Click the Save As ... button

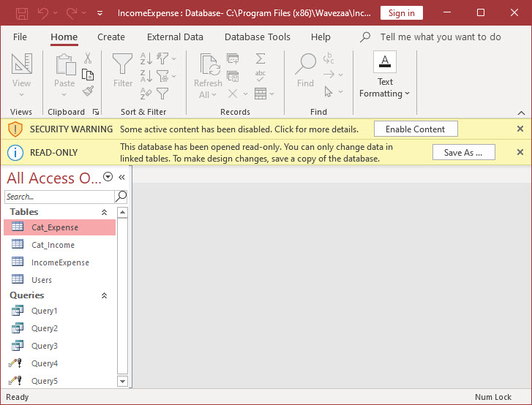[x=463, y=153]
